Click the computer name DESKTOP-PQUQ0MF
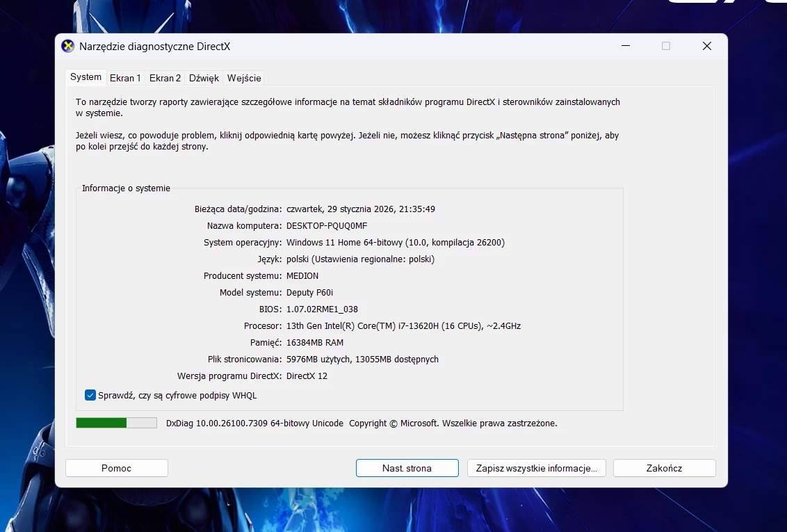 [x=326, y=226]
